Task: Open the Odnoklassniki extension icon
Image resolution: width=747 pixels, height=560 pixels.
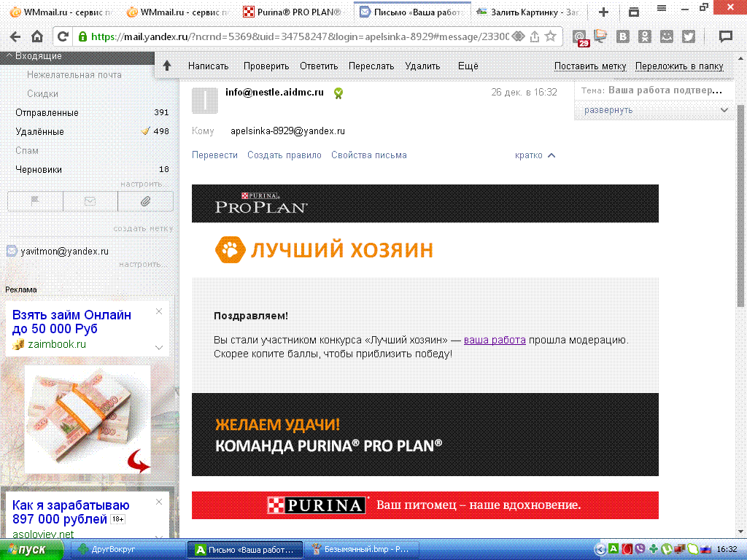Action: [x=645, y=36]
